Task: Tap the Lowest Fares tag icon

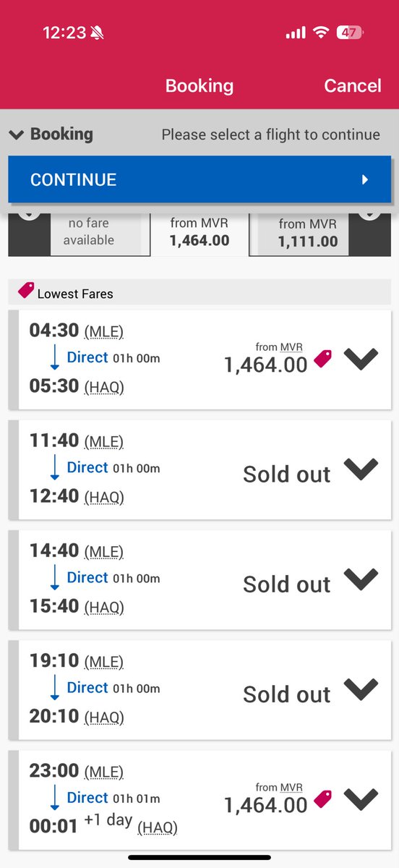Action: (26, 291)
